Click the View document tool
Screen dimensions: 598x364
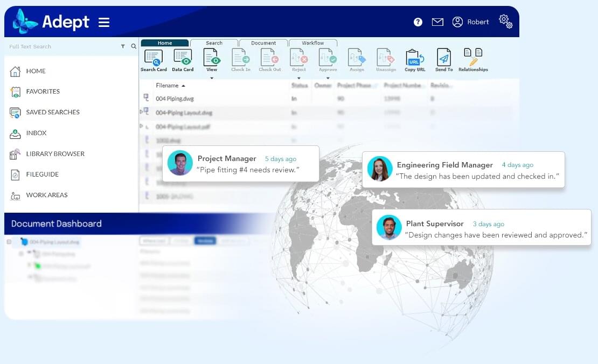(x=212, y=60)
